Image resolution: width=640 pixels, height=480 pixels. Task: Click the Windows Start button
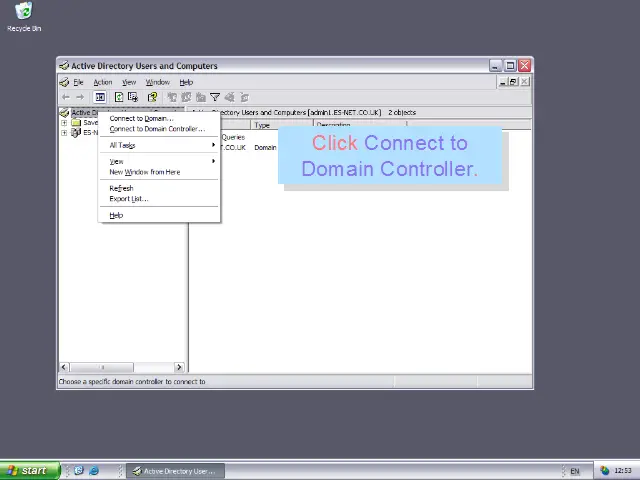(x=26, y=470)
